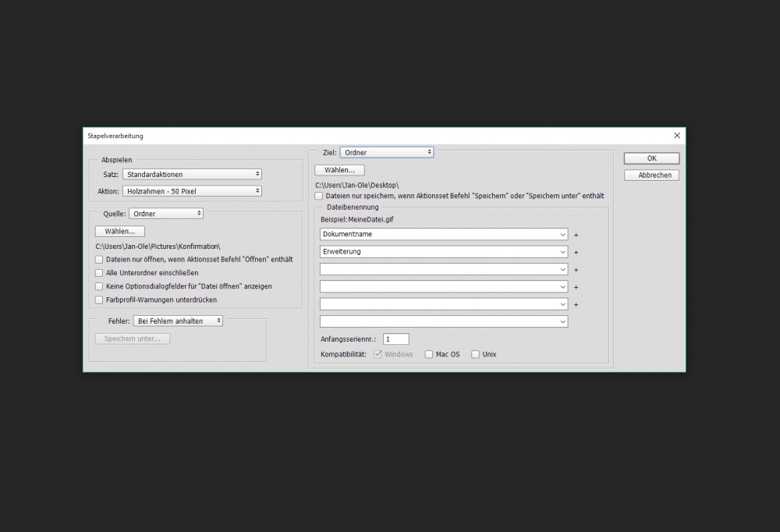Click plus sign next to Erweiterung field
Image resolution: width=780 pixels, height=532 pixels.
[576, 252]
